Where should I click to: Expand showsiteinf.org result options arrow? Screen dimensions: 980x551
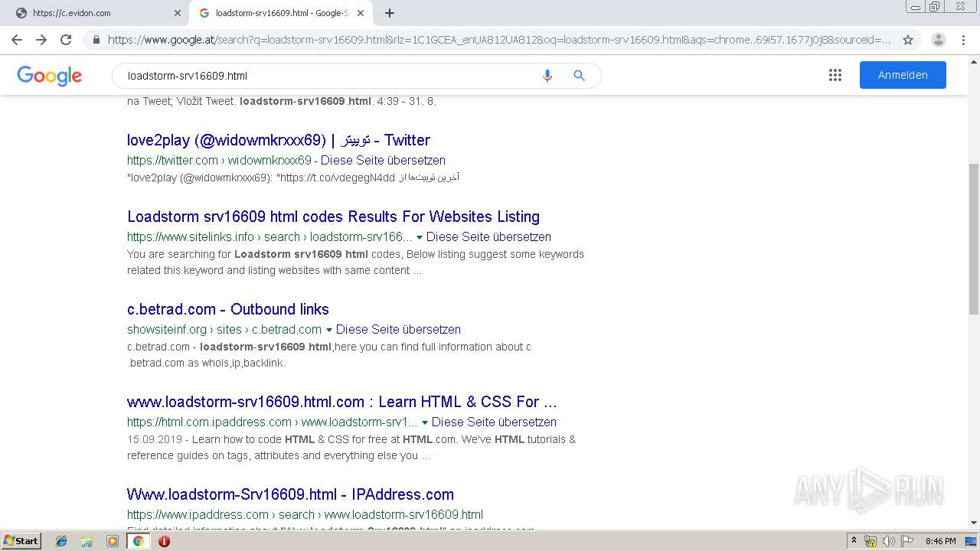pos(329,330)
